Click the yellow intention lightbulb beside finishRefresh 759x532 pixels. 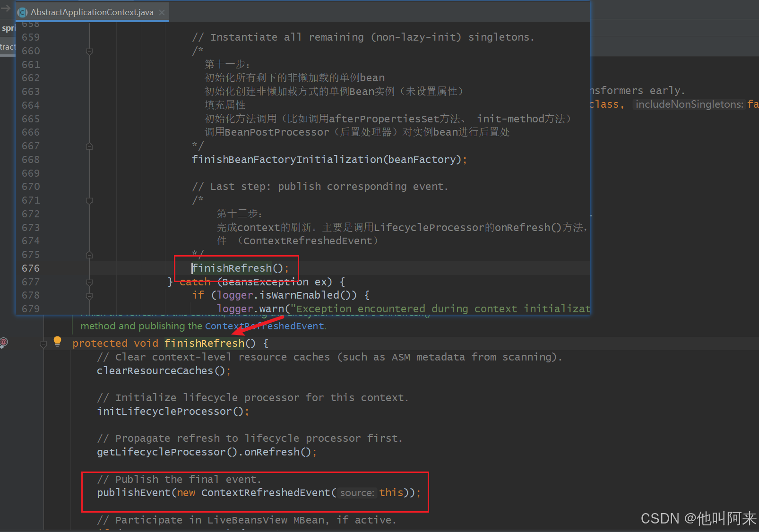(57, 341)
